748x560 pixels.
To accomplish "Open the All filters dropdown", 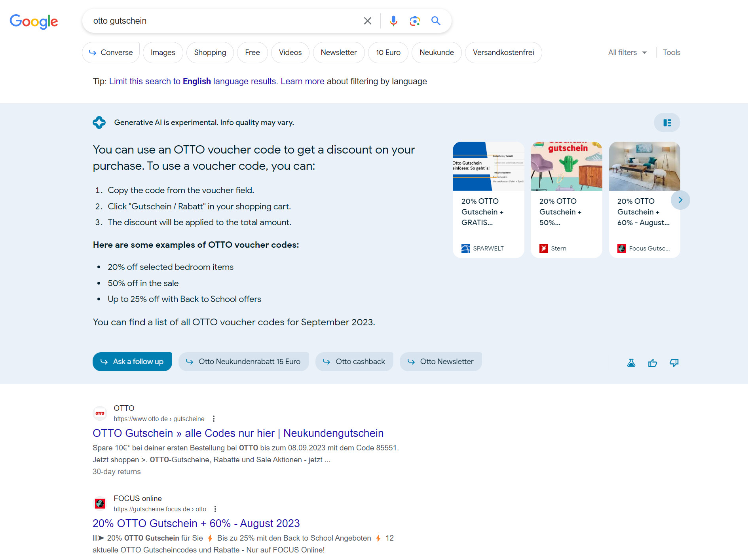I will [626, 52].
